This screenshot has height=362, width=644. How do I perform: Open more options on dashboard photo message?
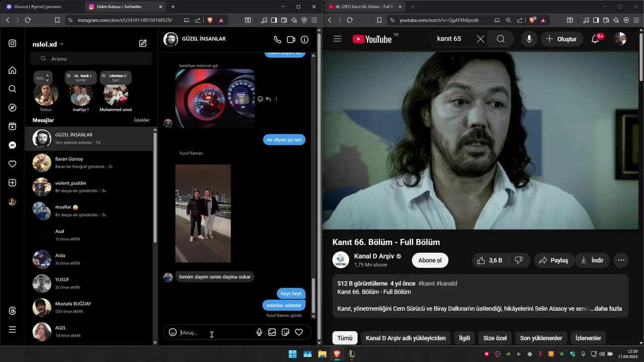(x=276, y=99)
